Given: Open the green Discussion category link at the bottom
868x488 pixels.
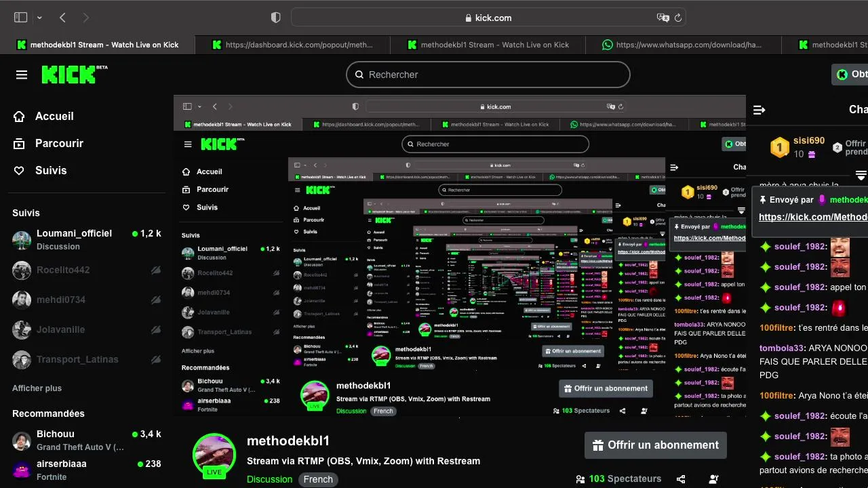Looking at the screenshot, I should 269,479.
